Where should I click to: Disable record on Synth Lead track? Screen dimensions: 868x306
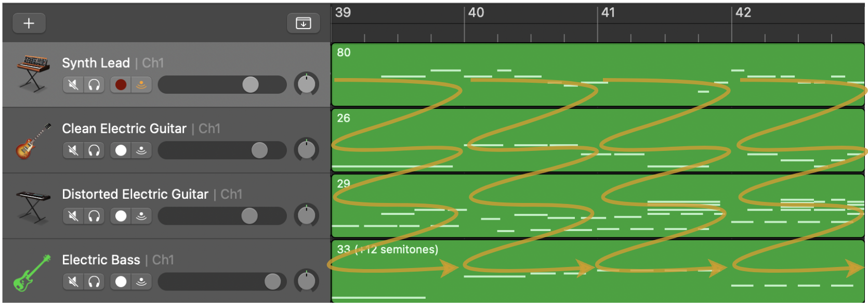coord(121,85)
